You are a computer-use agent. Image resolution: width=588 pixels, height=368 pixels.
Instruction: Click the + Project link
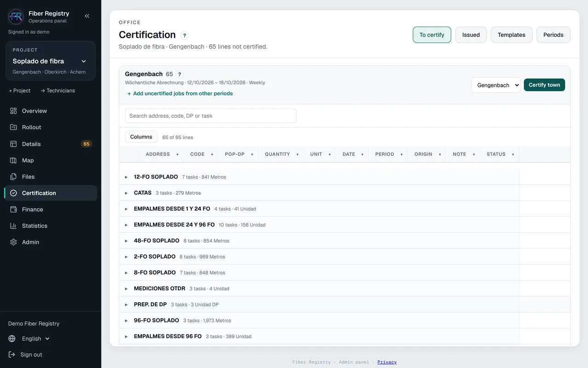[x=19, y=91]
